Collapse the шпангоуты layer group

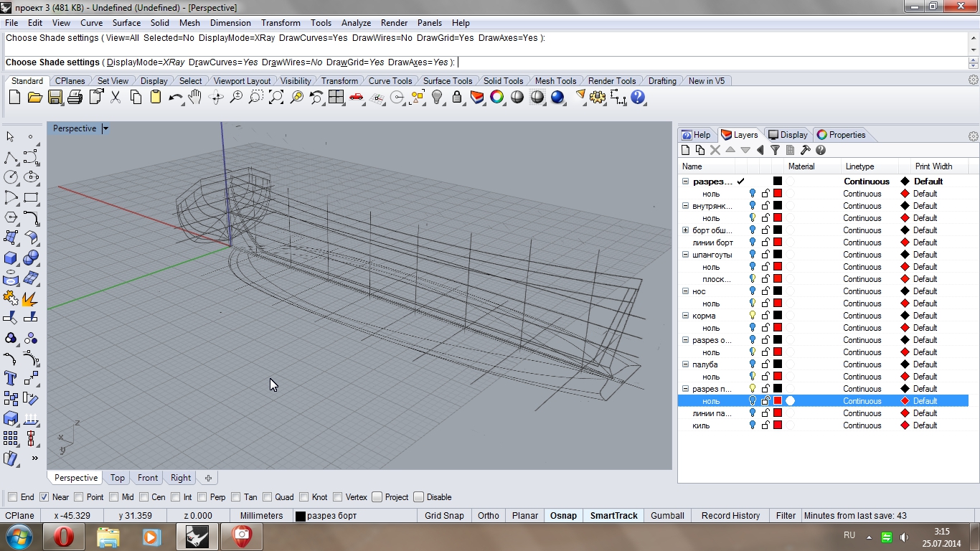click(685, 255)
